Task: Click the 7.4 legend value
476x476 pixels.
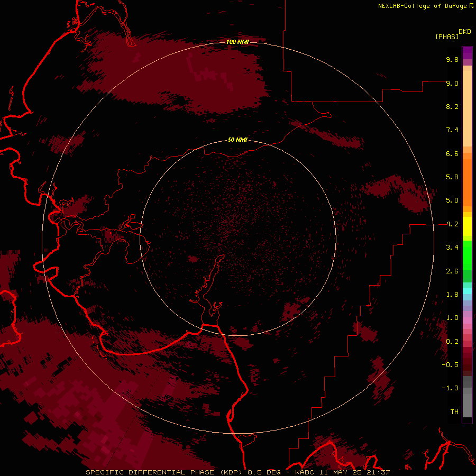Action: pyautogui.click(x=452, y=130)
